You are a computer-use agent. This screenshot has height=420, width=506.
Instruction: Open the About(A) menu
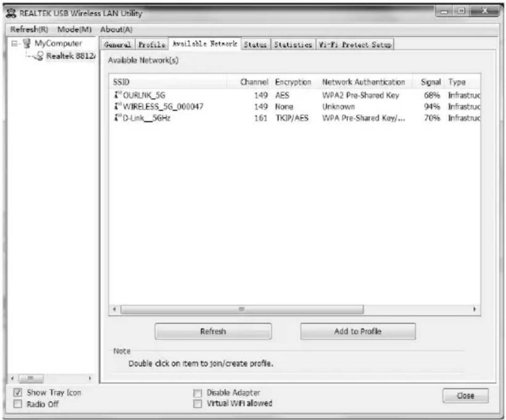coord(116,30)
